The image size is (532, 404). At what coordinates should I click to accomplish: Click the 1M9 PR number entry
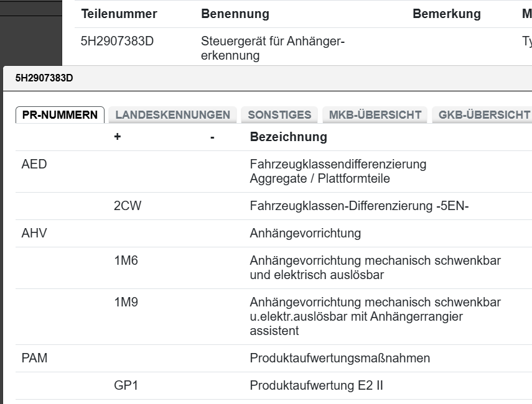(x=126, y=303)
